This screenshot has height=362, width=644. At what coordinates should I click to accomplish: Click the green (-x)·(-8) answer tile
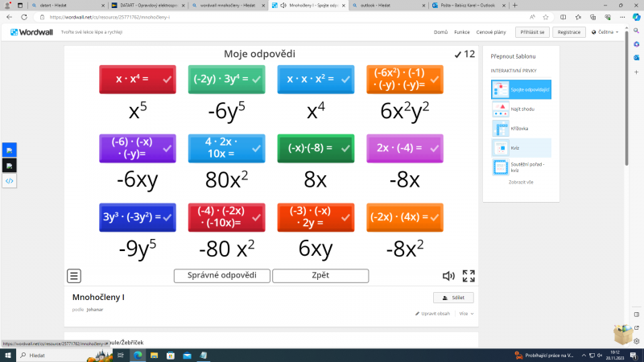coord(316,148)
